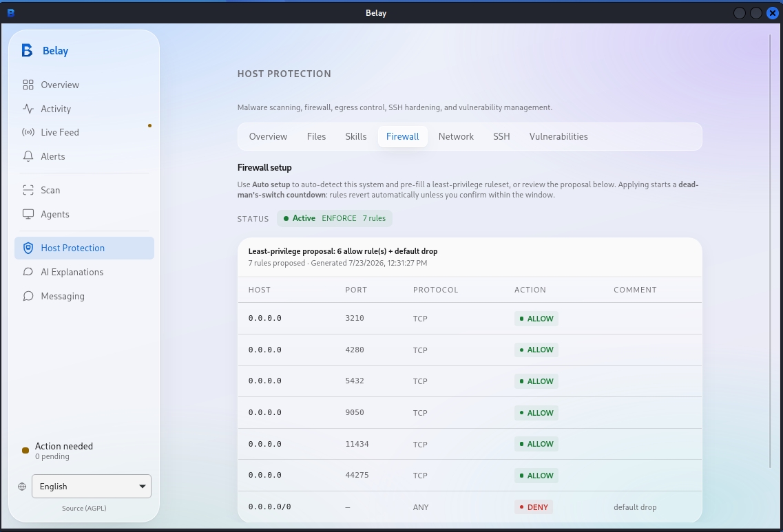The image size is (783, 532).
Task: Click the ALLOW badge for port 11434
Action: pyautogui.click(x=536, y=444)
